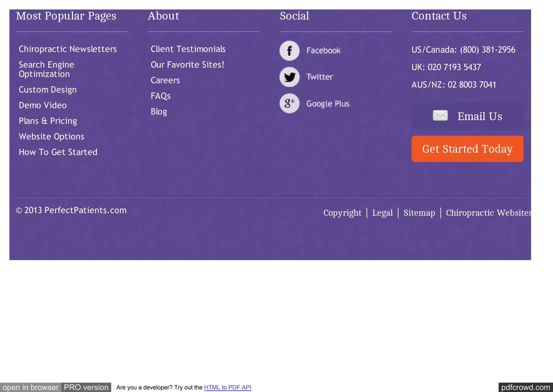Go to Search Engine Optimization page
553x392 pixels.
[x=46, y=69]
